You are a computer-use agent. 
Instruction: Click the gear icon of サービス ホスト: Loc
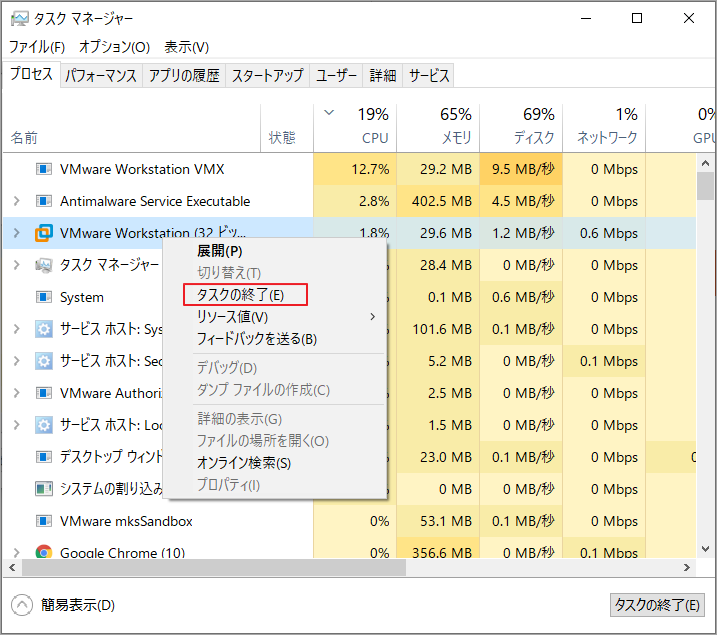point(43,425)
